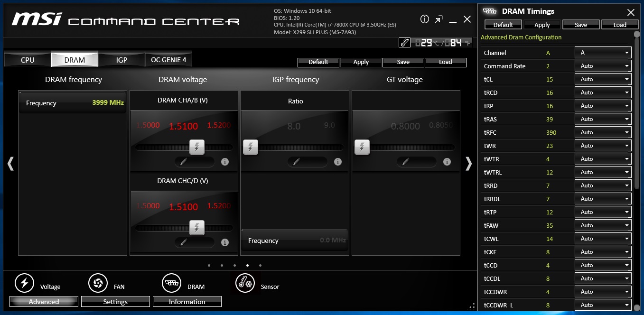
Task: Open the Voltage panel icon at bottom
Action: (24, 283)
